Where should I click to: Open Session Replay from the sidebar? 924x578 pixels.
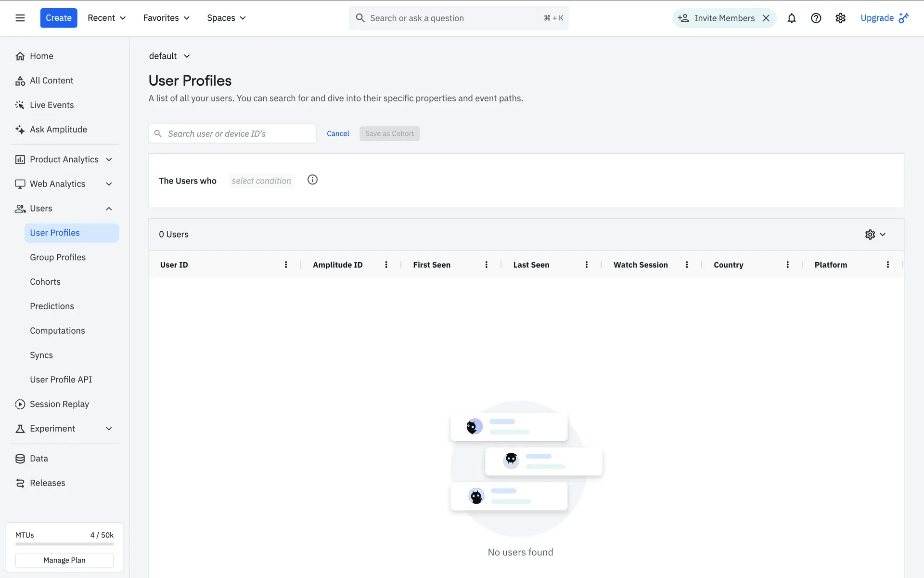point(59,404)
